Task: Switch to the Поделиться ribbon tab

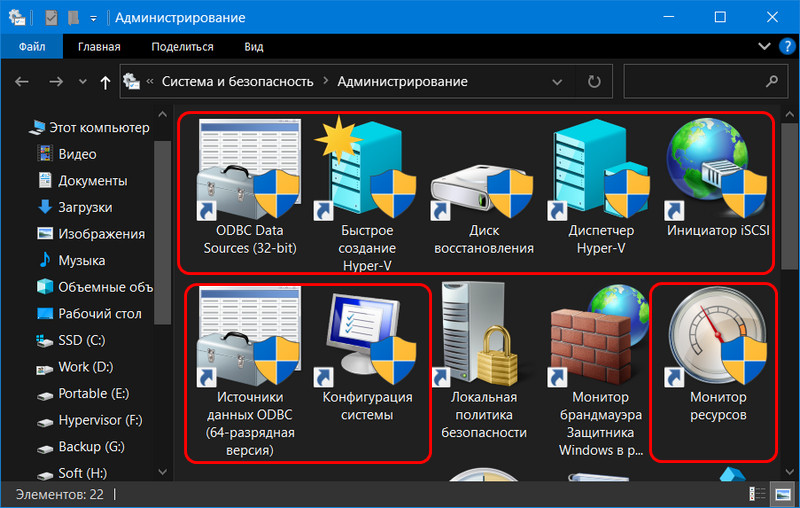Action: (x=182, y=46)
